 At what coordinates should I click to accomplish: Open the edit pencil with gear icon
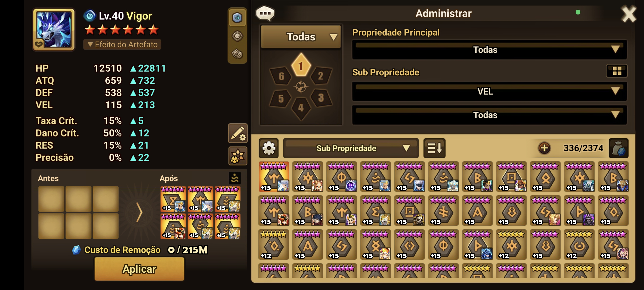click(x=237, y=133)
